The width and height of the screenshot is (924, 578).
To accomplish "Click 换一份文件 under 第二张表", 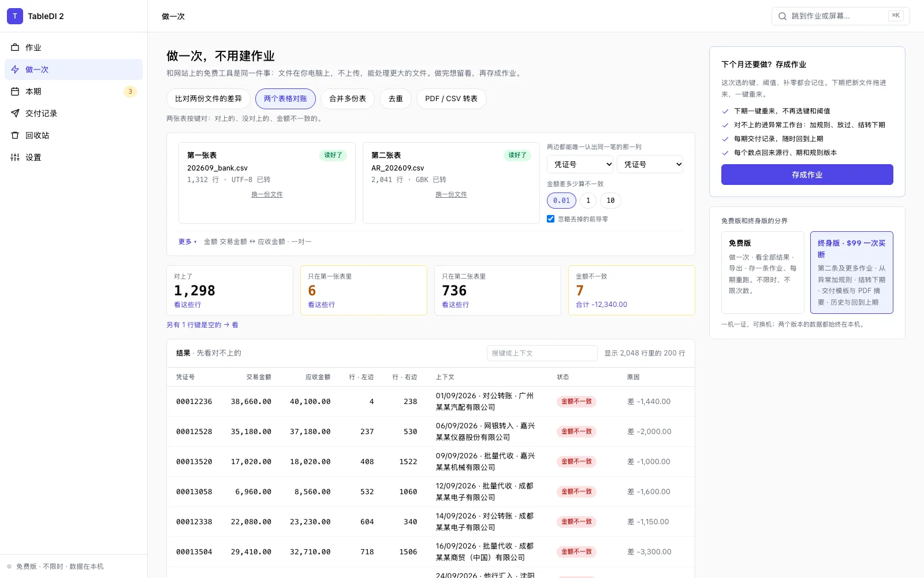I will pyautogui.click(x=451, y=194).
